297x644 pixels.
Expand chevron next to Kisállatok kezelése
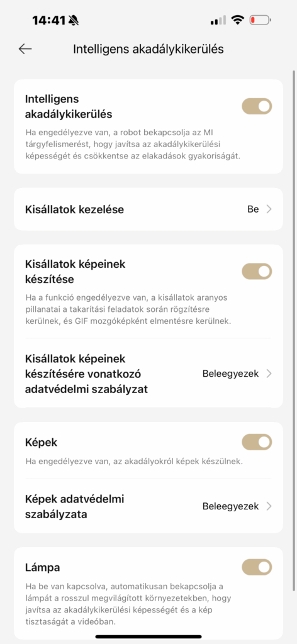coord(269,209)
